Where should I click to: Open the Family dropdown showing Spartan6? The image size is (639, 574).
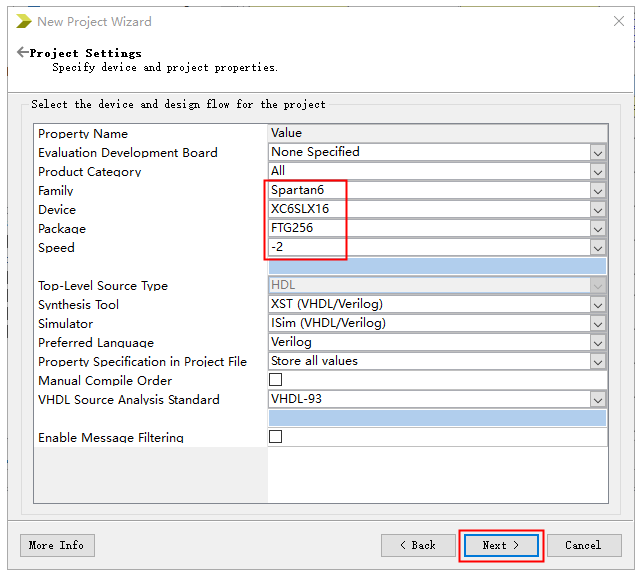[x=597, y=190]
